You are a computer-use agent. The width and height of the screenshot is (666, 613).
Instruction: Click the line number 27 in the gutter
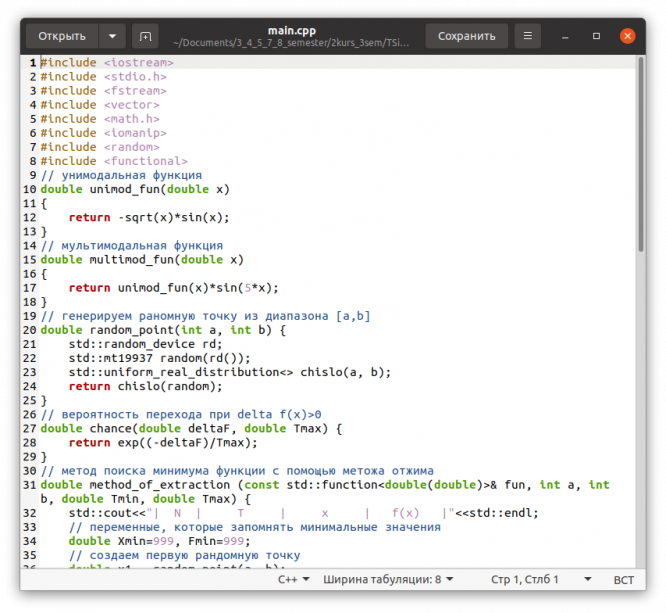pyautogui.click(x=30, y=428)
